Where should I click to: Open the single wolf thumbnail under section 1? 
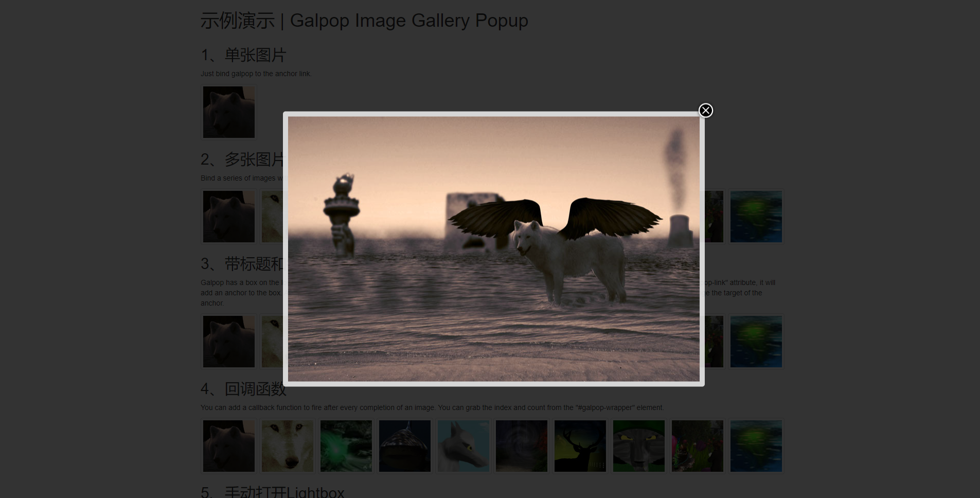click(x=229, y=112)
